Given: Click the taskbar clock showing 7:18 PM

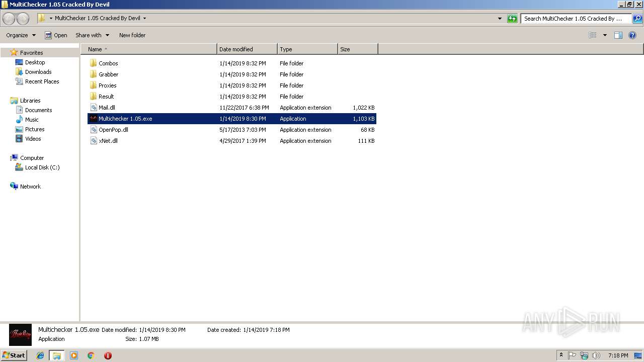Looking at the screenshot, I should click(618, 355).
